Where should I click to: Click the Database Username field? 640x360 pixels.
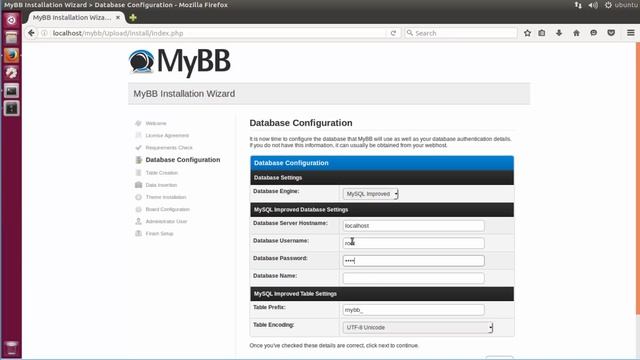(413, 243)
